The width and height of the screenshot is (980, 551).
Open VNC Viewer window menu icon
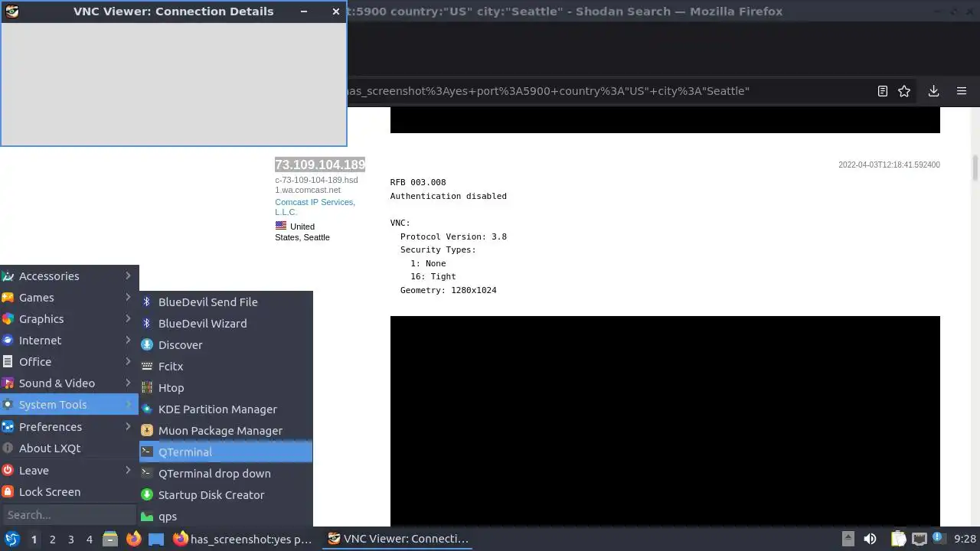11,11
